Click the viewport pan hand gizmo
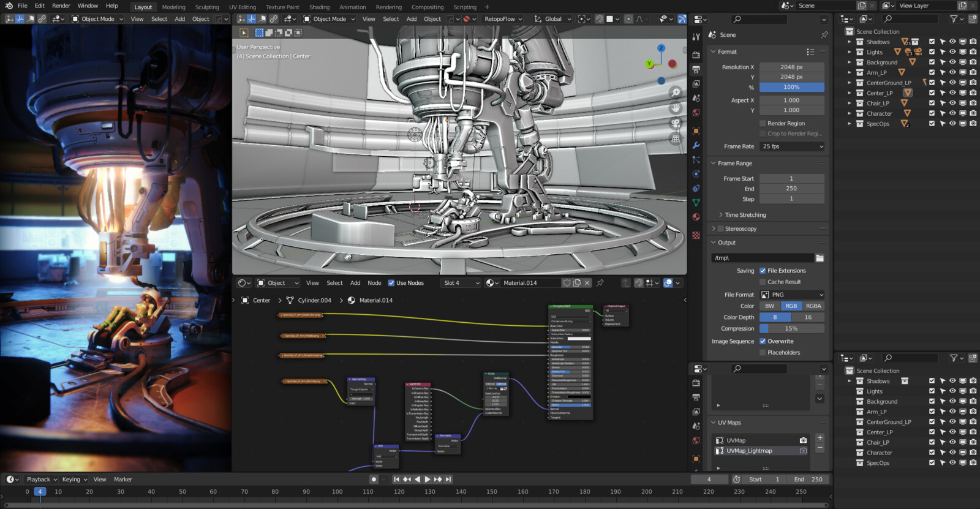The height and width of the screenshot is (509, 980). pos(676,108)
